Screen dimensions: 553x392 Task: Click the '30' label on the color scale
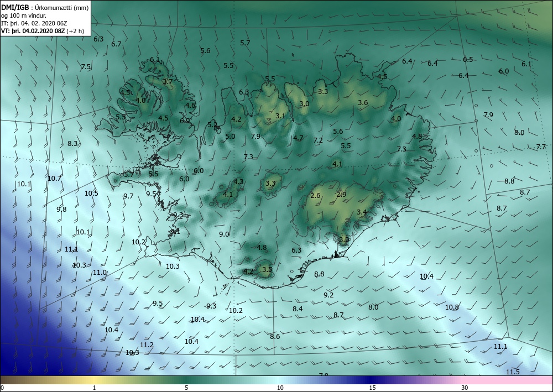pos(465,388)
